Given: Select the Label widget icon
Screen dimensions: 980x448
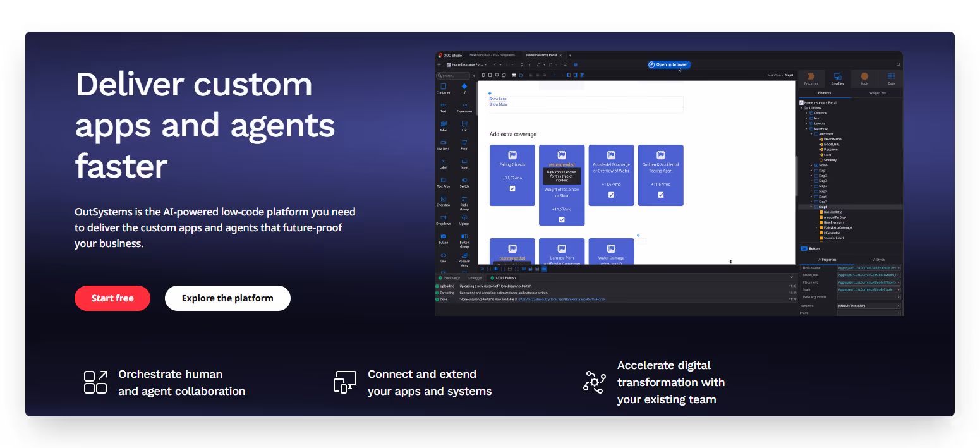Looking at the screenshot, I should point(443,161).
